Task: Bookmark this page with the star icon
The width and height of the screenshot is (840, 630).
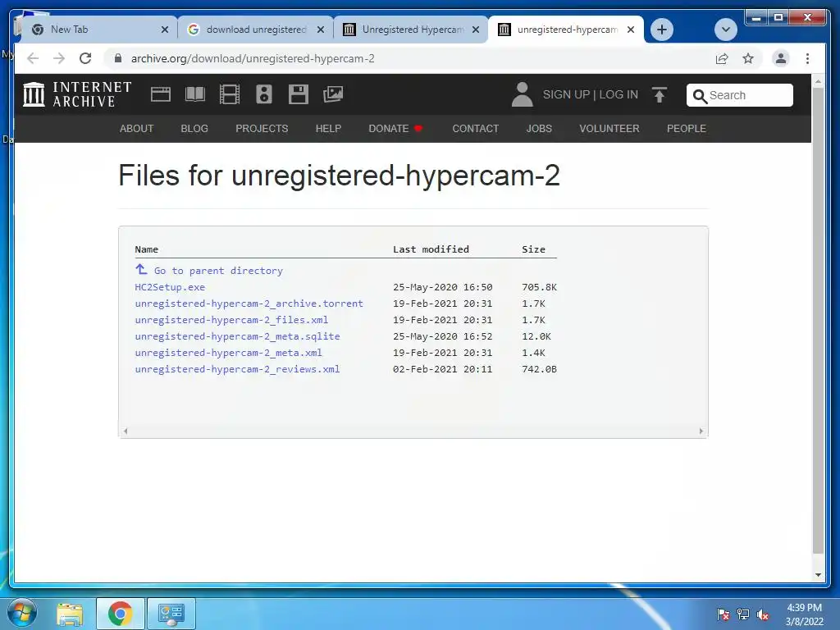Action: point(748,58)
